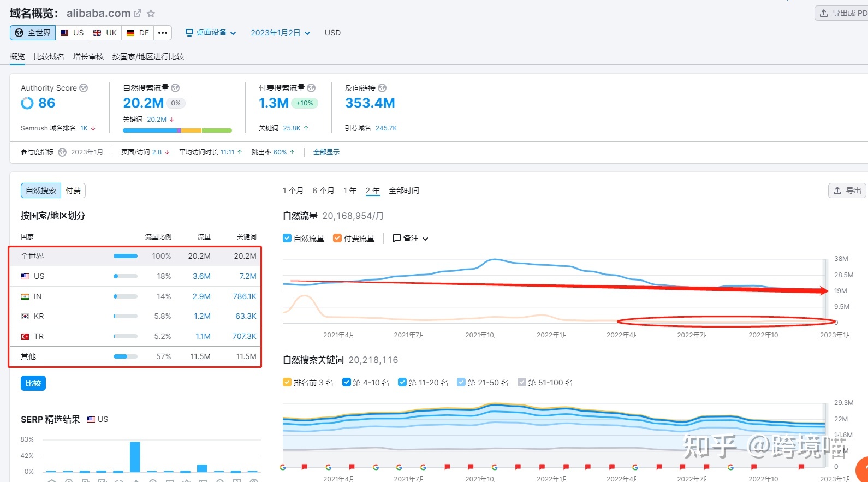Viewport: 868px width, 482px height.
Task: Click the 参与度指标 info icon
Action: [x=62, y=152]
